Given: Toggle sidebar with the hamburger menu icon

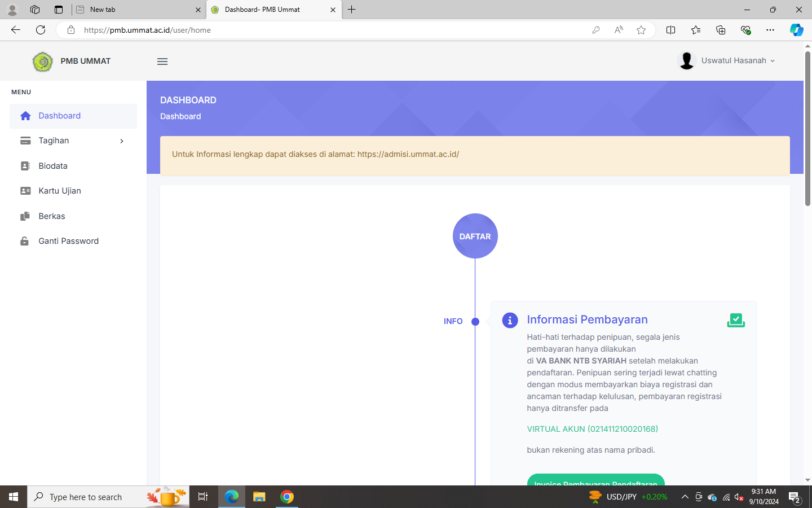Looking at the screenshot, I should point(162,62).
